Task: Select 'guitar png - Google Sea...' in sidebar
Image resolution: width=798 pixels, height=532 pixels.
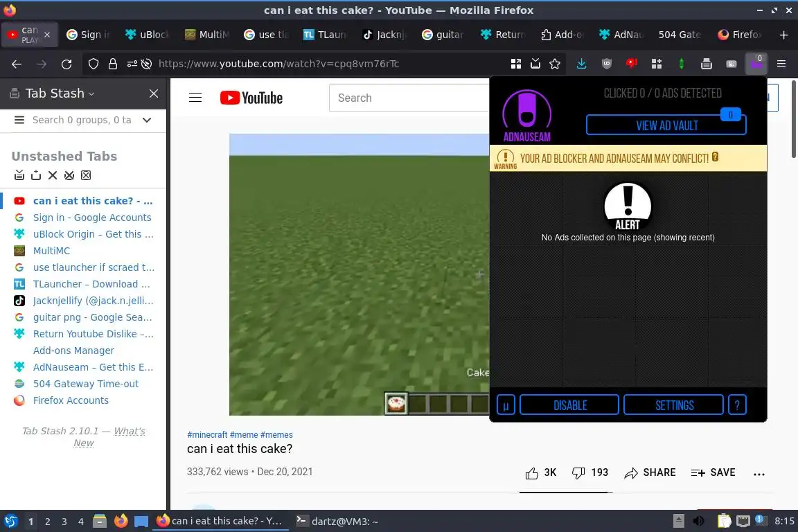Action: tap(93, 317)
